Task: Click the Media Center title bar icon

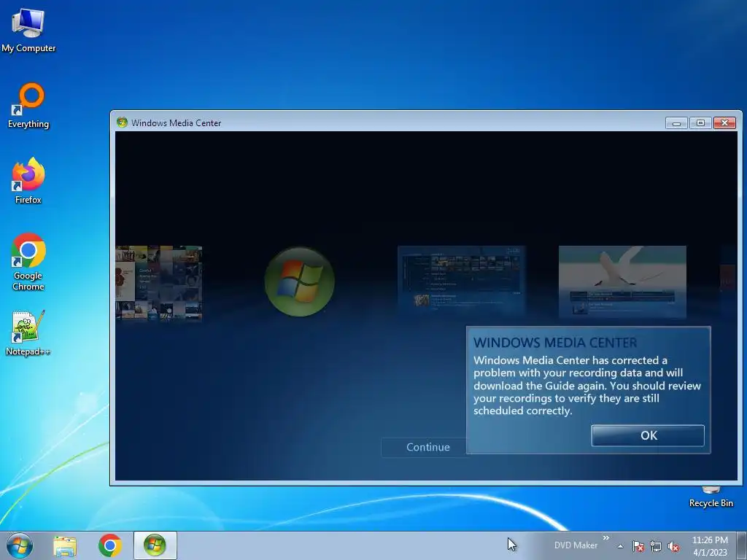Action: click(122, 122)
